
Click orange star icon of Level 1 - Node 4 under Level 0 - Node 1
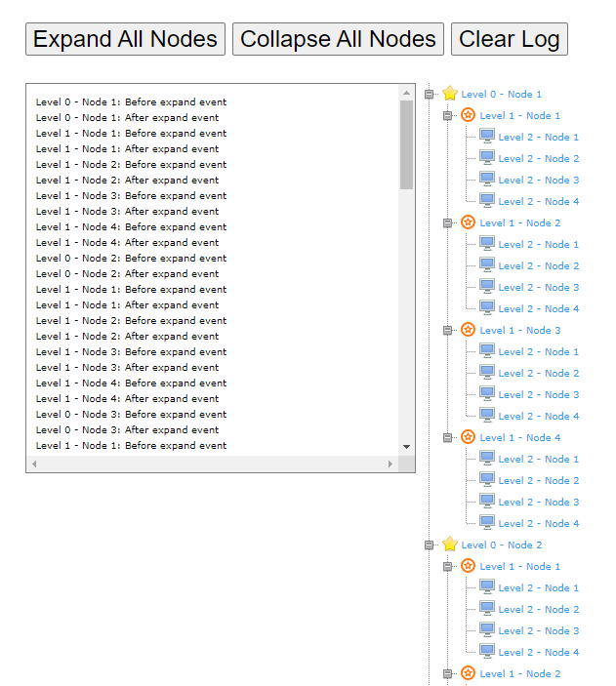(x=468, y=437)
